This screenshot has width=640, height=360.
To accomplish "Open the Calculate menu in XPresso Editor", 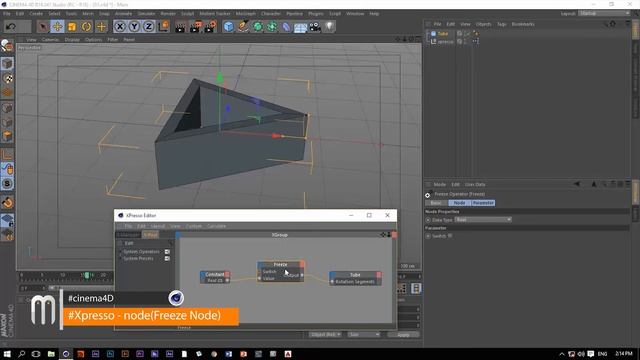I will (216, 226).
